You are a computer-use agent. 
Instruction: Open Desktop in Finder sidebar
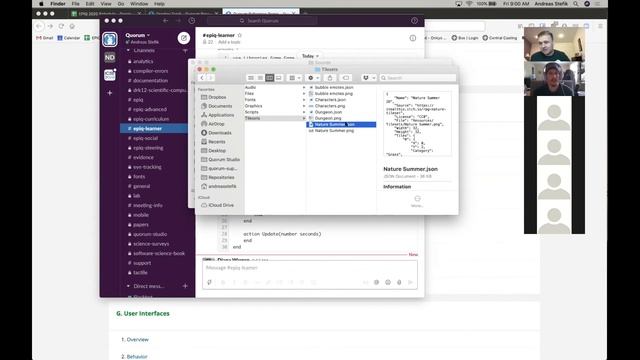click(216, 151)
